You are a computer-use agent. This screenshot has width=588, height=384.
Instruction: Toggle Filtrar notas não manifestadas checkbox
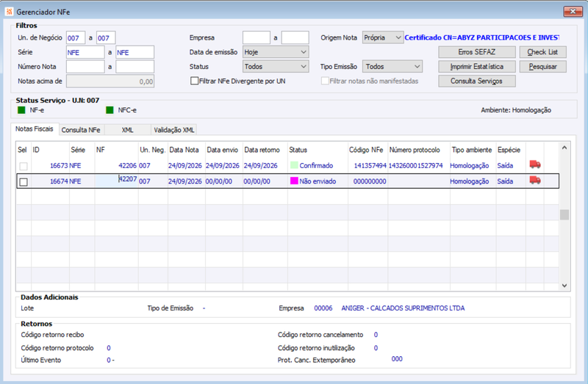(325, 81)
